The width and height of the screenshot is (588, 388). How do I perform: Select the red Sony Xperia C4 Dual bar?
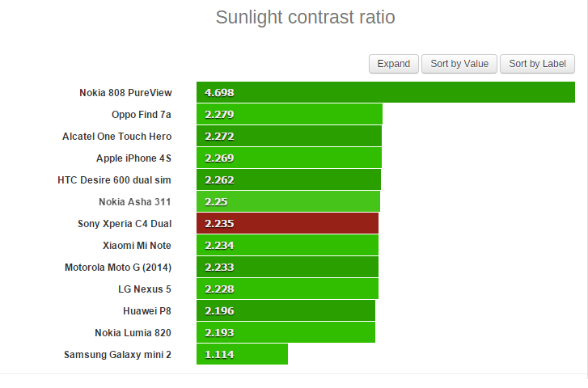coord(287,223)
